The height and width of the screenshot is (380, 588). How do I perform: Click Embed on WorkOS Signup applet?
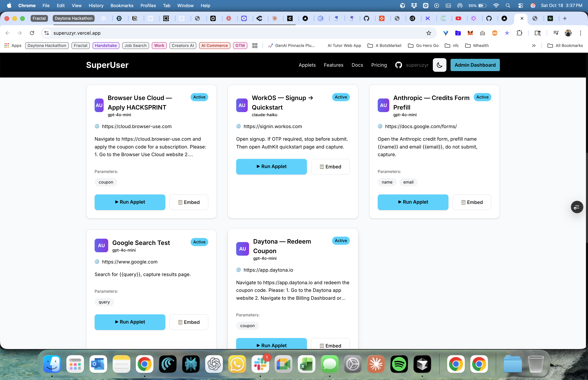330,167
